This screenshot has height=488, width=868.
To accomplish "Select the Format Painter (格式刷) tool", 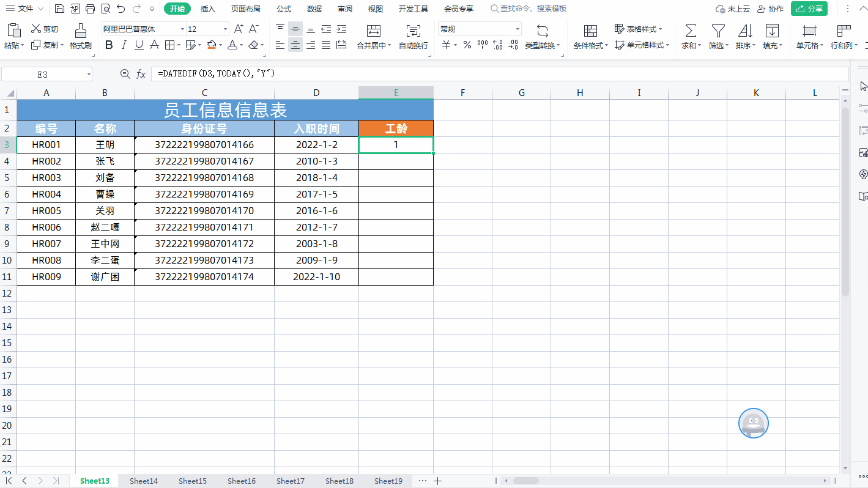I will point(80,37).
